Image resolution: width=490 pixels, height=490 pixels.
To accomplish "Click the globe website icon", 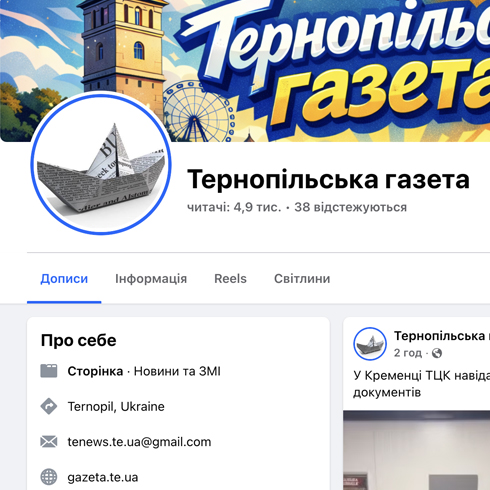I will pos(49,477).
